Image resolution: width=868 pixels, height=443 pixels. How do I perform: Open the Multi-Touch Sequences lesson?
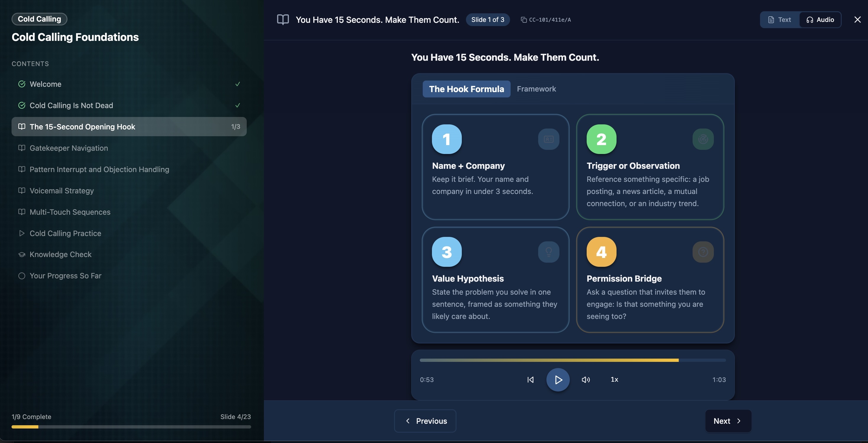pyautogui.click(x=129, y=212)
